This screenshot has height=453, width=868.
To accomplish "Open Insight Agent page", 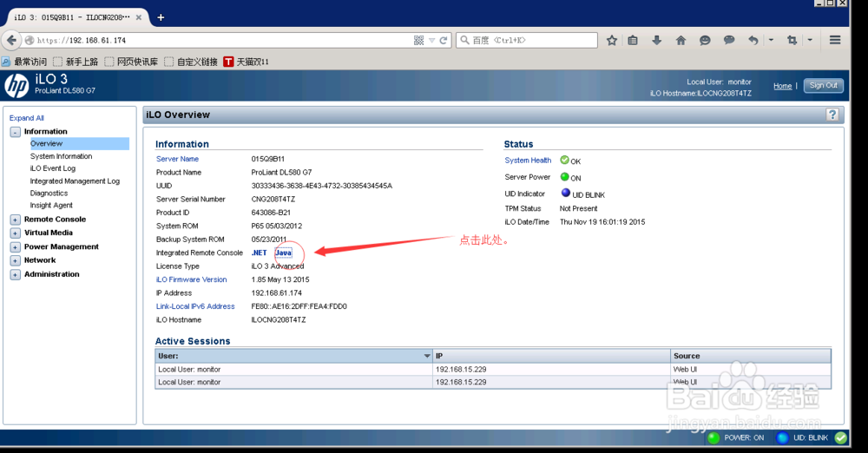I will pyautogui.click(x=51, y=206).
